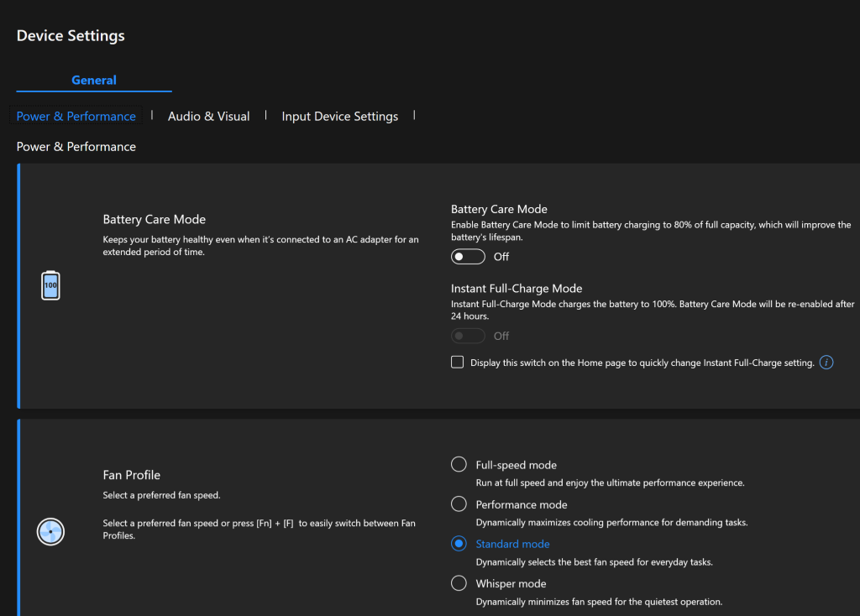Go to the Audio & Visual section
This screenshot has height=616, width=860.
208,117
